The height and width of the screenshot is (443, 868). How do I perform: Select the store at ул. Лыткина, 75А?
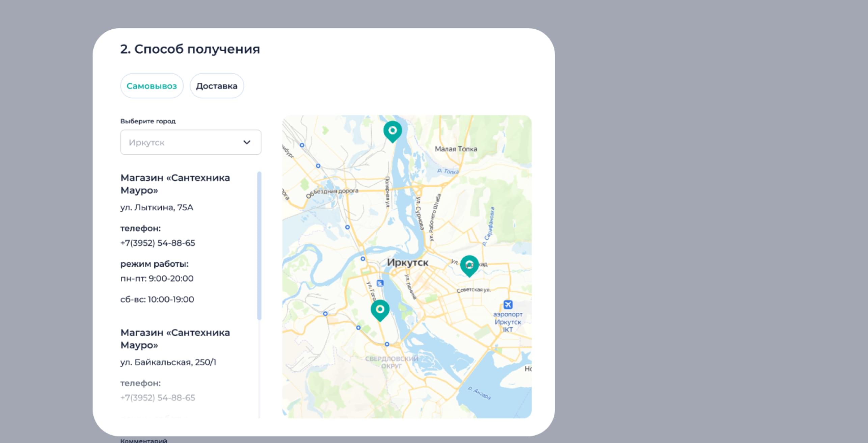(157, 207)
